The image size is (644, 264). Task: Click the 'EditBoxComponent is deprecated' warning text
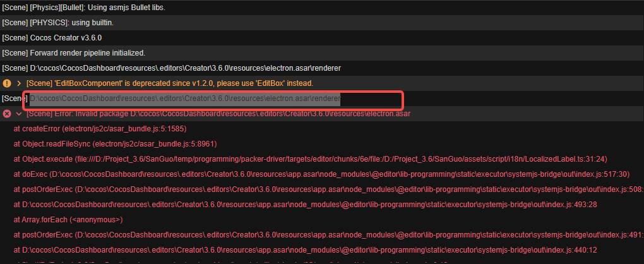pyautogui.click(x=170, y=83)
